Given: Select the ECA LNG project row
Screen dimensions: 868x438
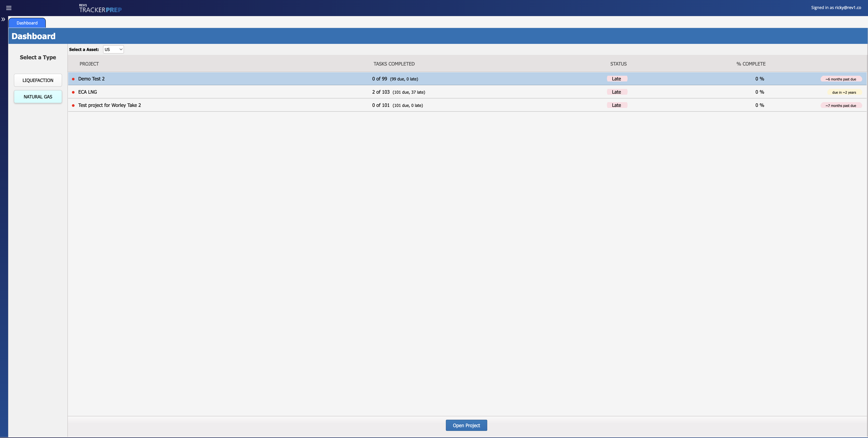Looking at the screenshot, I should (88, 92).
